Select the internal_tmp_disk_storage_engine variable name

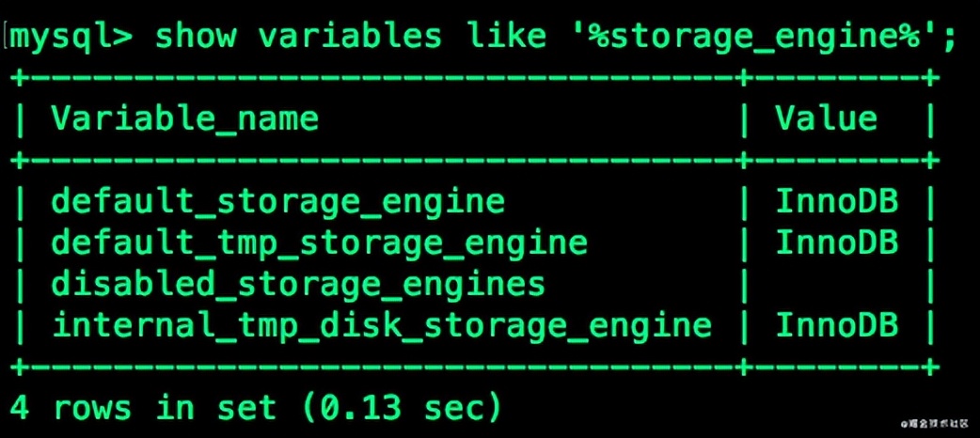click(381, 325)
